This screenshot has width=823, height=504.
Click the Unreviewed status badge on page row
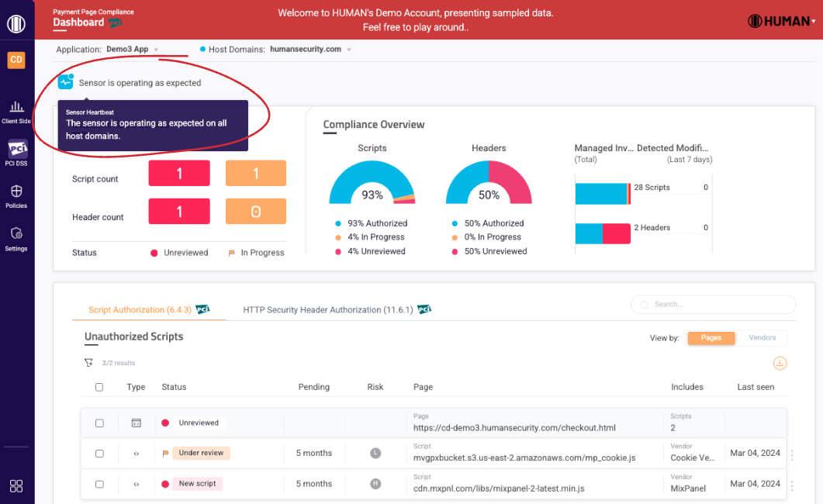click(x=199, y=423)
